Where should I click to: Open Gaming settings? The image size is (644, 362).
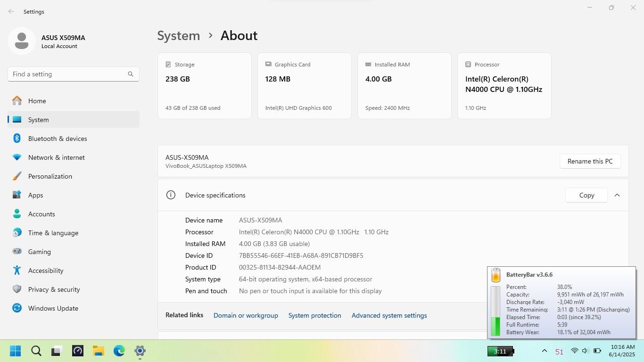[74, 252]
